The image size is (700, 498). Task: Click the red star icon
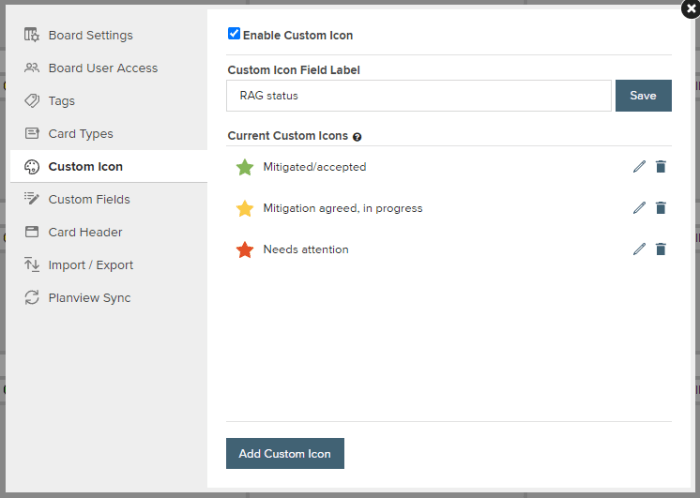point(245,249)
